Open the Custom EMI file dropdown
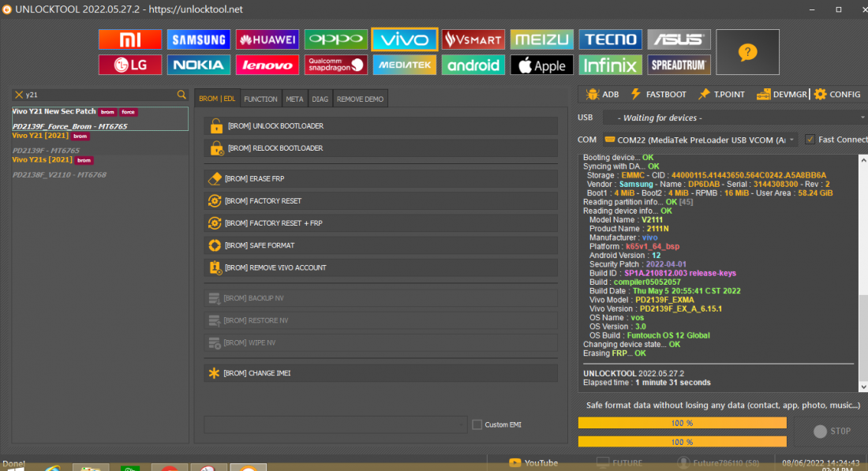 click(335, 424)
